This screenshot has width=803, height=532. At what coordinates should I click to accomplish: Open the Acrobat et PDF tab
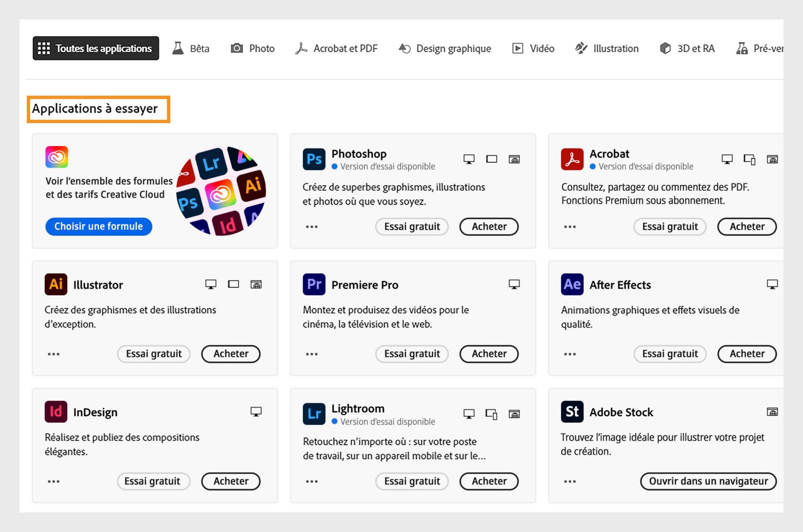336,49
